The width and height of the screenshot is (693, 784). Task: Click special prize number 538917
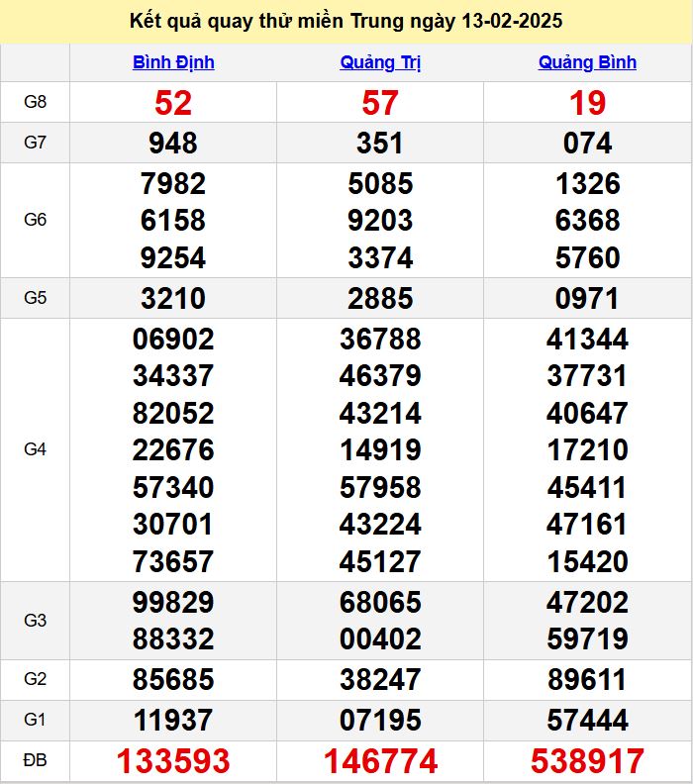click(587, 761)
